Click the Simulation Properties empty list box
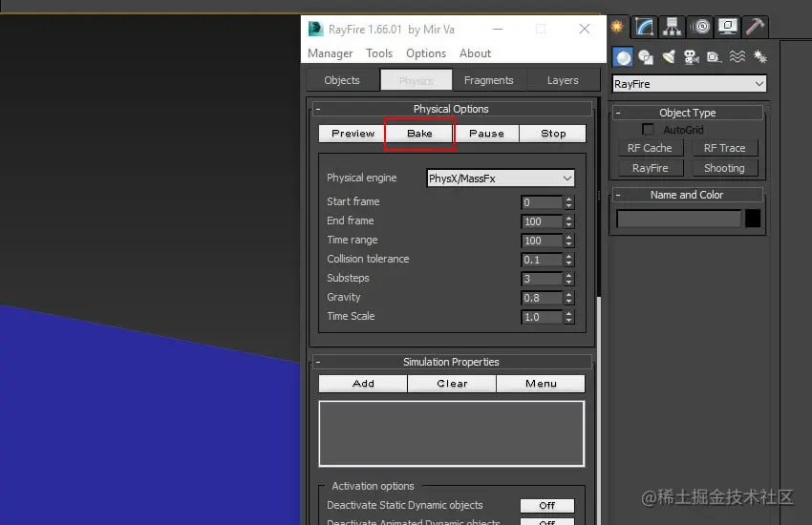This screenshot has width=812, height=525. coord(452,434)
